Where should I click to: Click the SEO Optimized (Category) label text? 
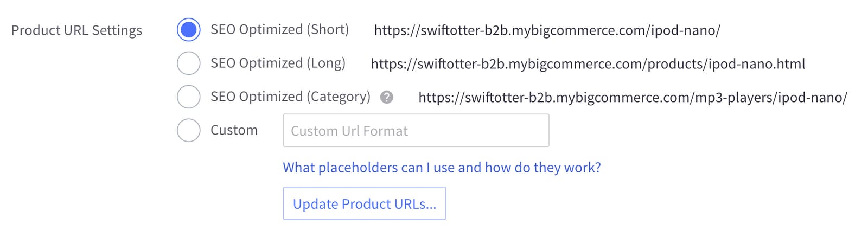(290, 97)
